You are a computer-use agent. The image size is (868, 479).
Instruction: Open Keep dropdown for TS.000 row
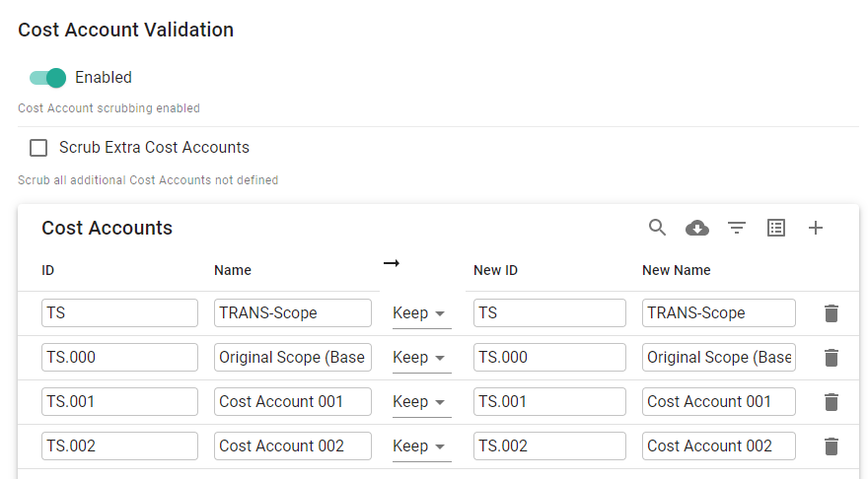pyautogui.click(x=422, y=358)
